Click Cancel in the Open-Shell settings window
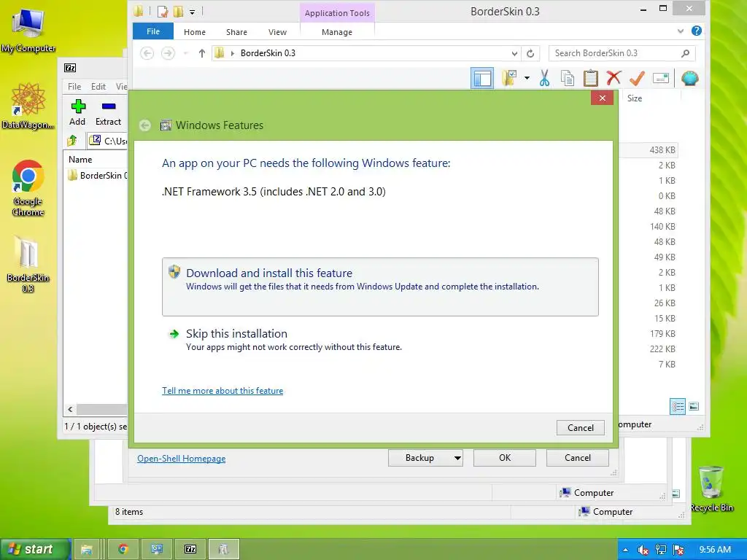 (x=578, y=458)
